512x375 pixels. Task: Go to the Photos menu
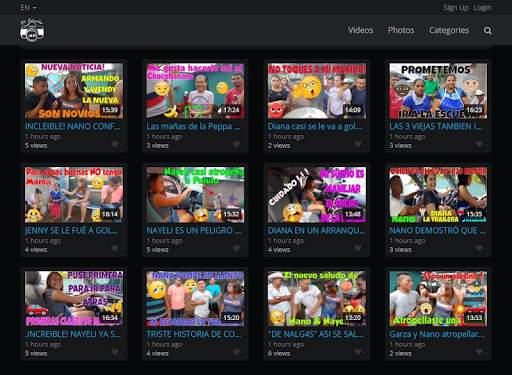pos(401,30)
